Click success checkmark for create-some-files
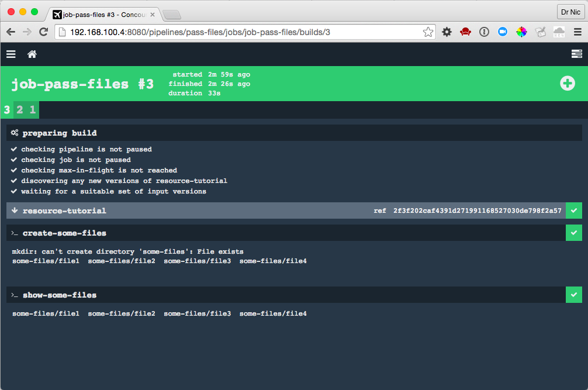The image size is (588, 390). tap(574, 233)
